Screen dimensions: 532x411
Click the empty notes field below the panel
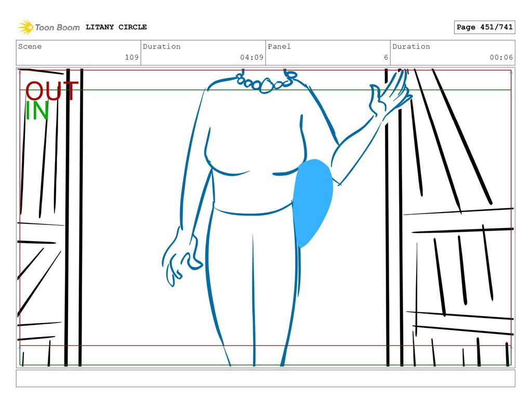click(265, 378)
